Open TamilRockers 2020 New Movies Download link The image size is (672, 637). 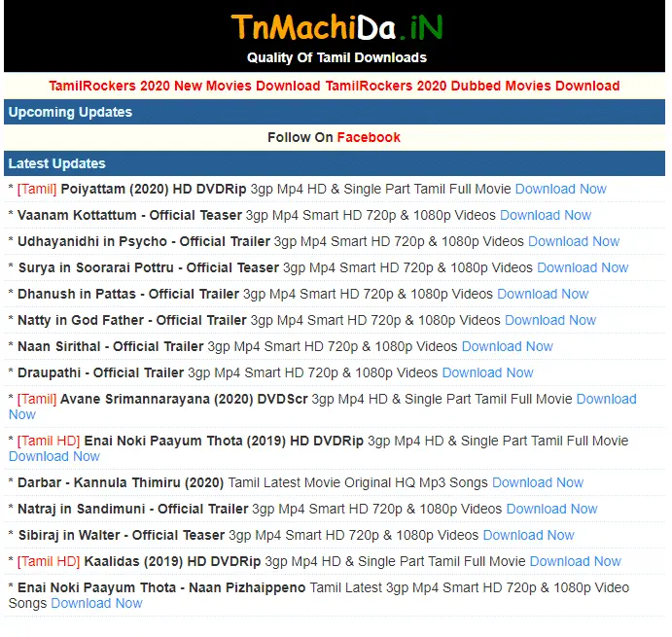(x=184, y=86)
